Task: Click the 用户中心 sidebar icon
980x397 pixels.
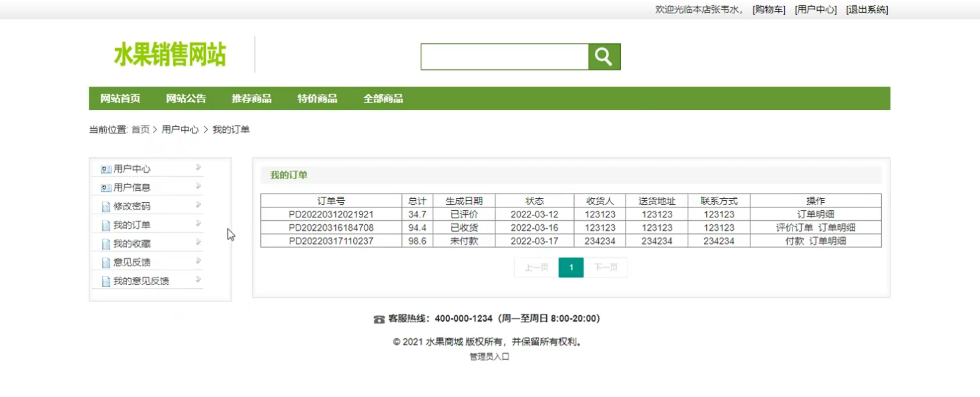Action: (105, 169)
